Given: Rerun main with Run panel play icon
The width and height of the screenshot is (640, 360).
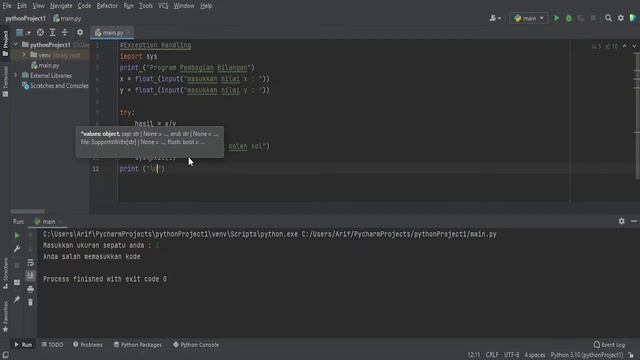Looking at the screenshot, I should (x=17, y=236).
